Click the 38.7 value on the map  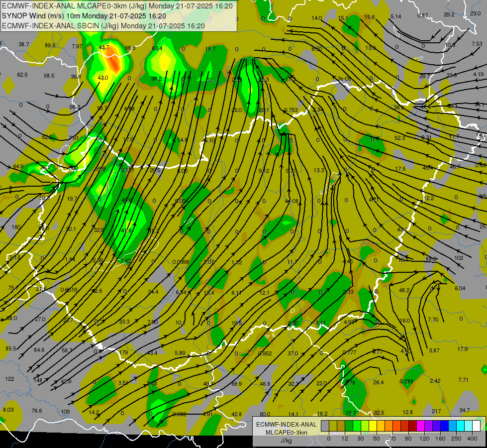point(23,44)
